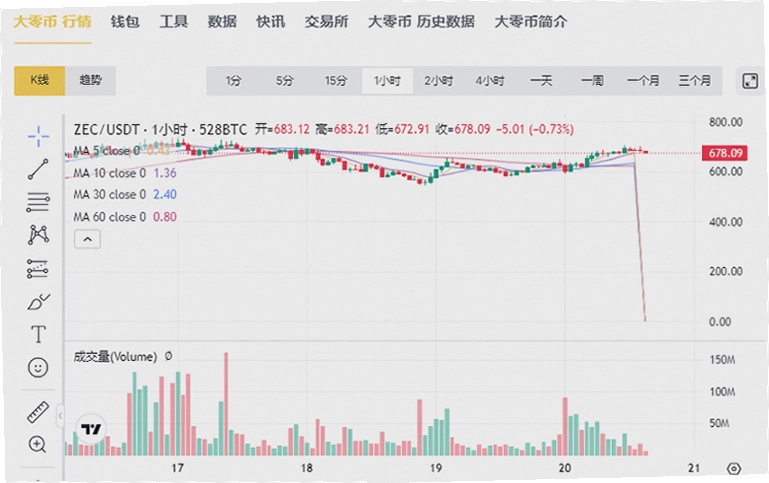Select the 一天 interval

(x=541, y=81)
